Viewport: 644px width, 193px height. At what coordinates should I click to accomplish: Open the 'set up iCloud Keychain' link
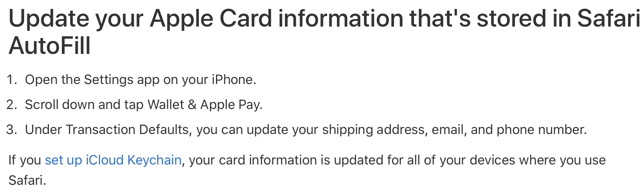pyautogui.click(x=113, y=160)
